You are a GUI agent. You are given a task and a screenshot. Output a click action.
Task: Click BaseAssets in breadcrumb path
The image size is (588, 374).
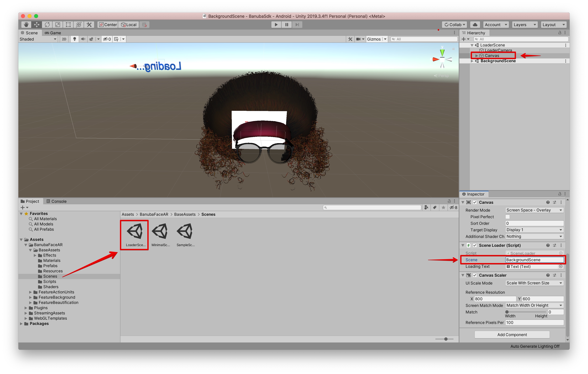[x=185, y=214]
